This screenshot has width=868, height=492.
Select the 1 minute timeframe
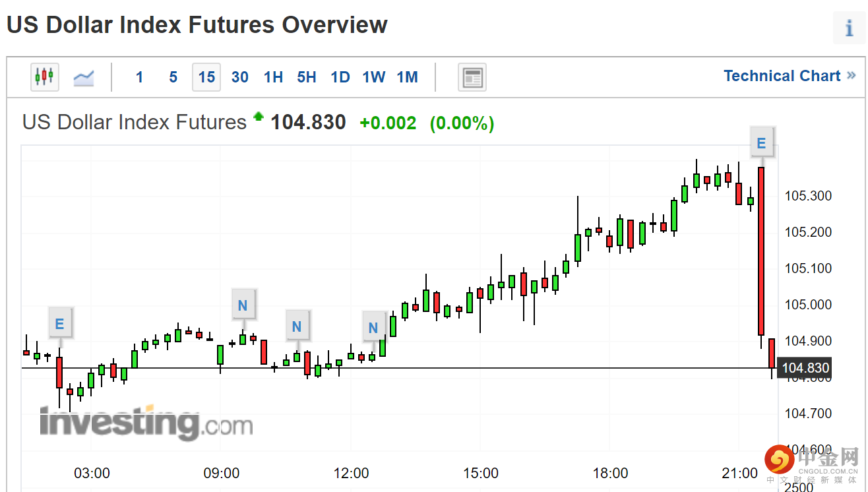(139, 77)
